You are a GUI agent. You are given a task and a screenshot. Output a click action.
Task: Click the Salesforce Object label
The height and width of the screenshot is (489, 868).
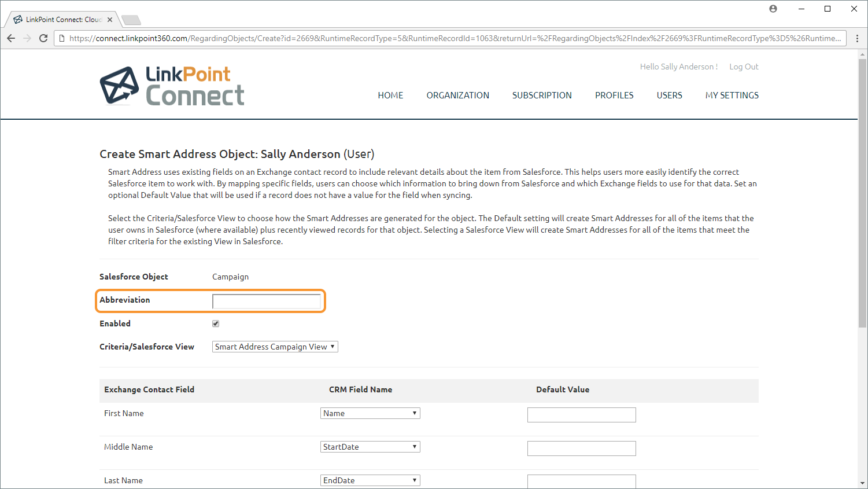click(134, 277)
